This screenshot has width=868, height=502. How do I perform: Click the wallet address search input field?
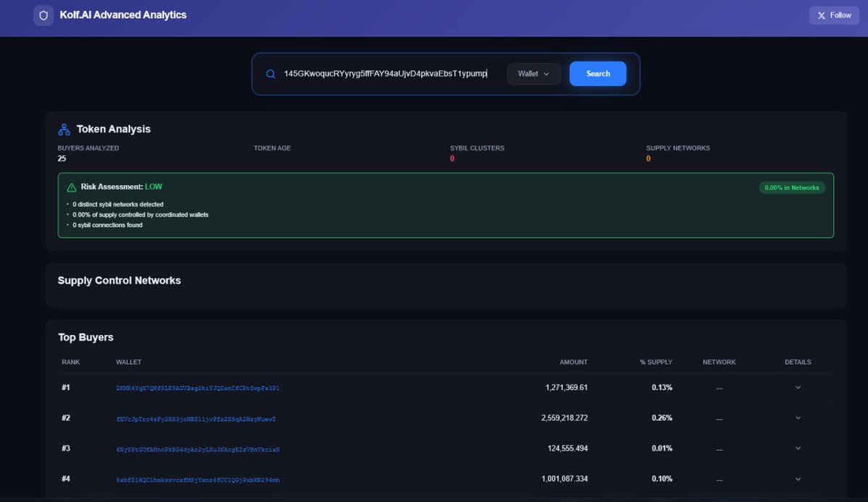(387, 74)
